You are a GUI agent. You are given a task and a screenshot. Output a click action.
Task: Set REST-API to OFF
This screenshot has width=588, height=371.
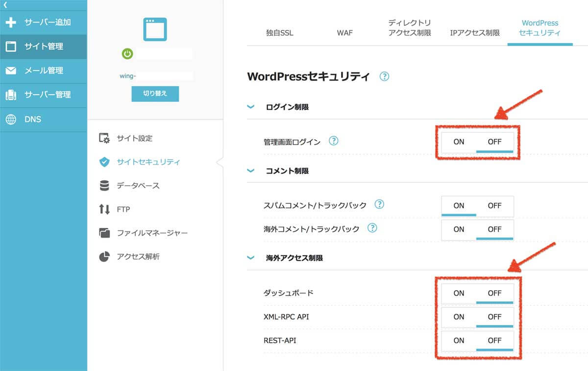pyautogui.click(x=495, y=341)
